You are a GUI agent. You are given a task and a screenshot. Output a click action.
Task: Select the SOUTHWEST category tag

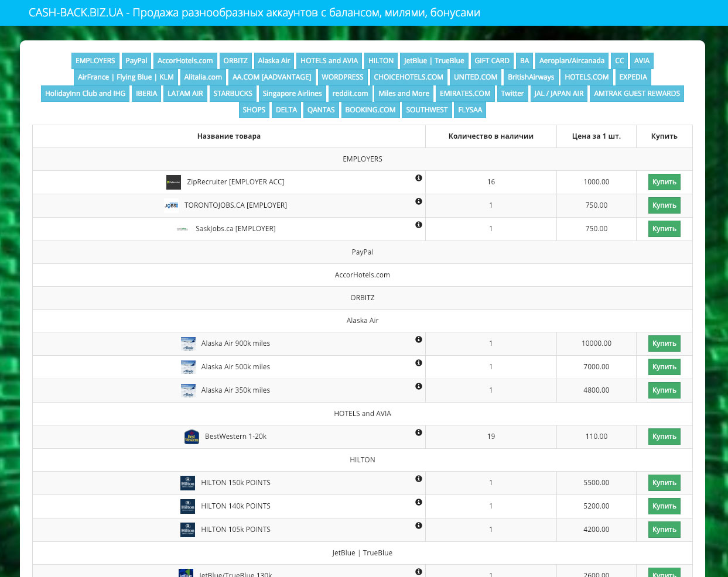click(427, 110)
